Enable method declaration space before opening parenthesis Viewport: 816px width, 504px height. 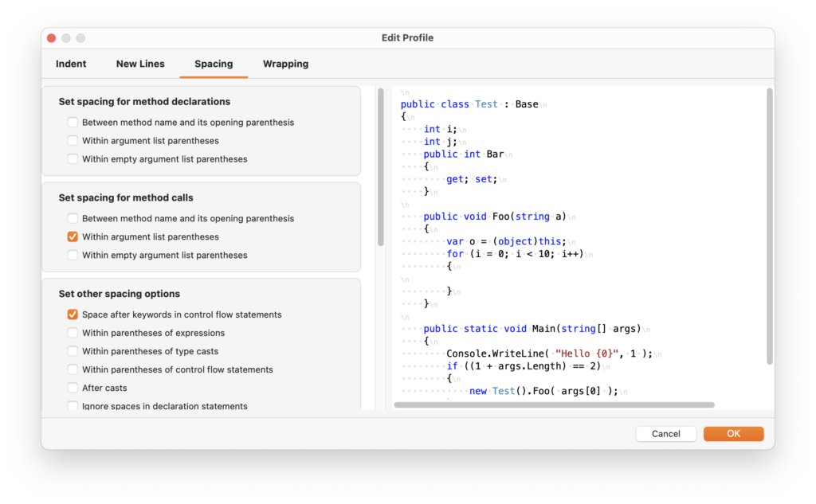pyautogui.click(x=73, y=123)
